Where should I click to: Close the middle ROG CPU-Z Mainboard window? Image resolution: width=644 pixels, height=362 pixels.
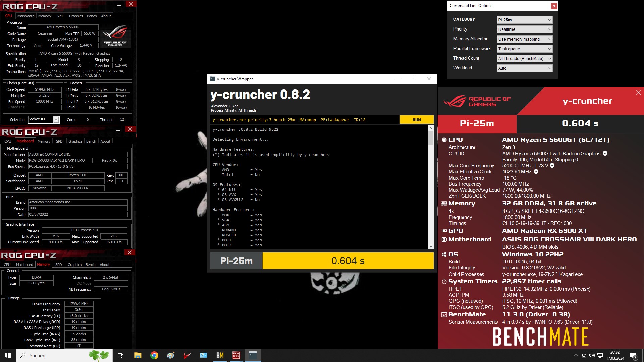[x=130, y=129]
